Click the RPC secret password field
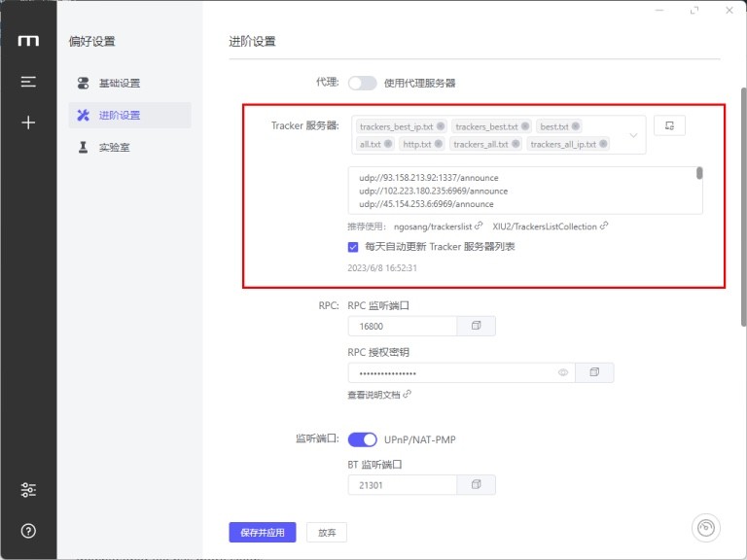The width and height of the screenshot is (747, 560). pos(462,372)
